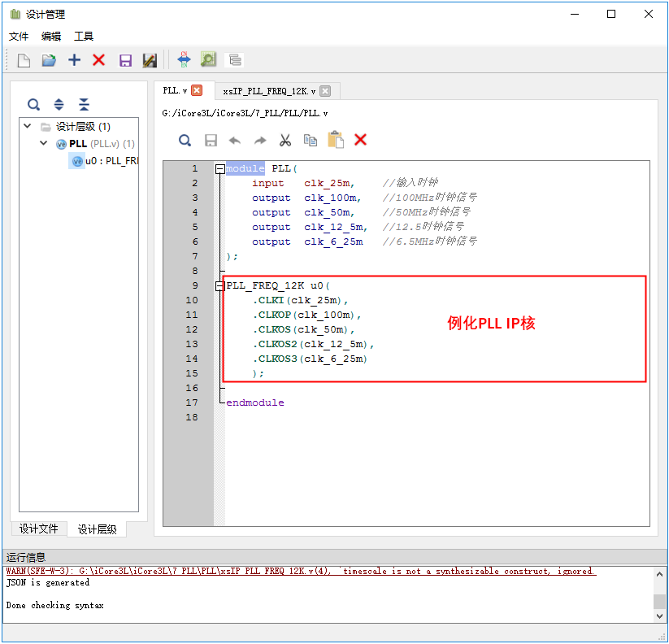Close the PLL.v editor tab
The width and height of the screenshot is (669, 644).
coord(197,90)
